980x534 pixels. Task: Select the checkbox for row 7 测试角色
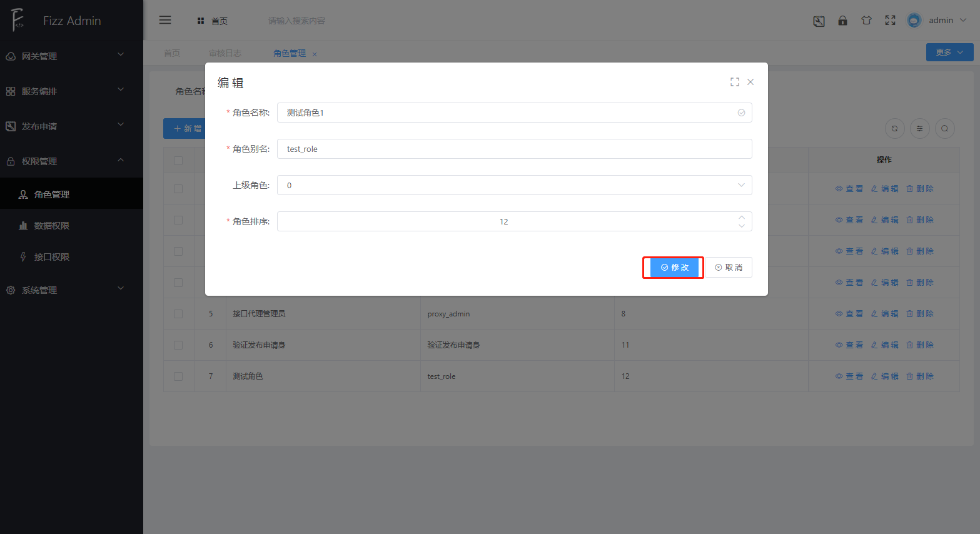coord(178,376)
